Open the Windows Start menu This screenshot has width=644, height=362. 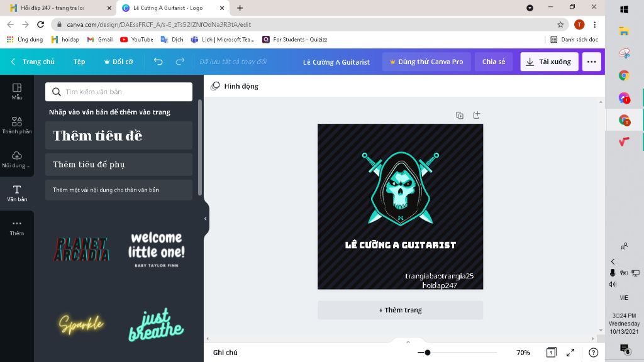point(624,9)
